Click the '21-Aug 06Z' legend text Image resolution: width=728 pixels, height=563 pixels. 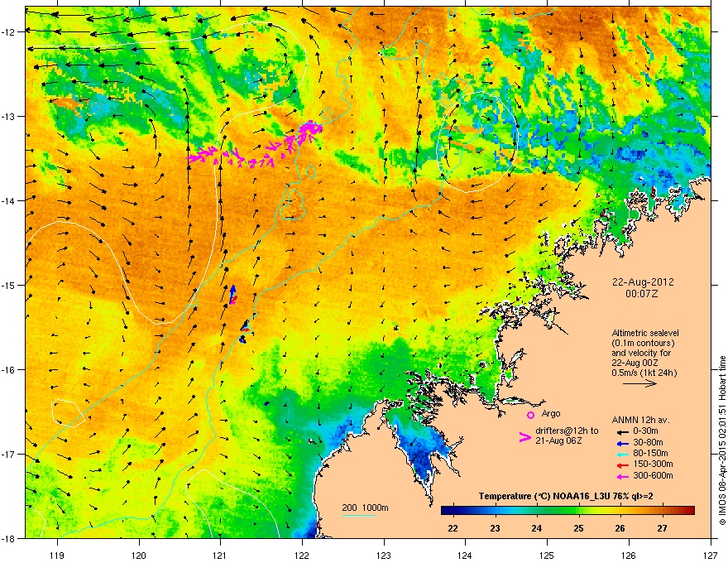click(558, 440)
